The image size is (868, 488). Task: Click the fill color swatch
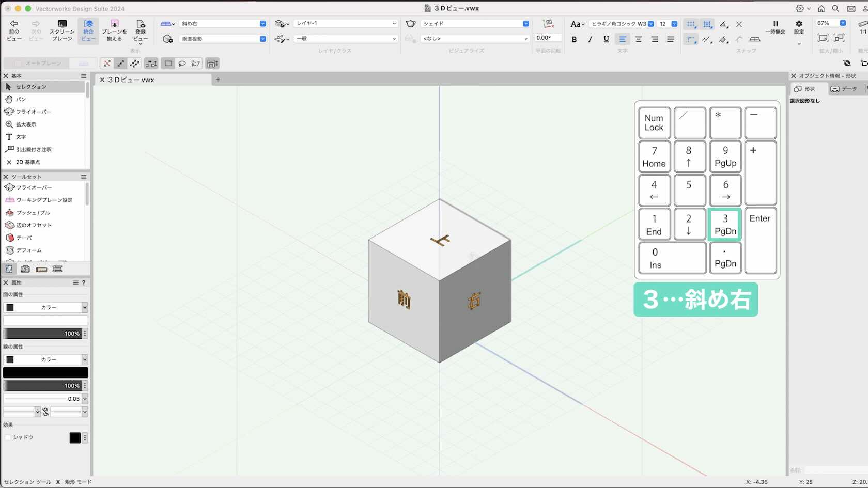tap(45, 321)
